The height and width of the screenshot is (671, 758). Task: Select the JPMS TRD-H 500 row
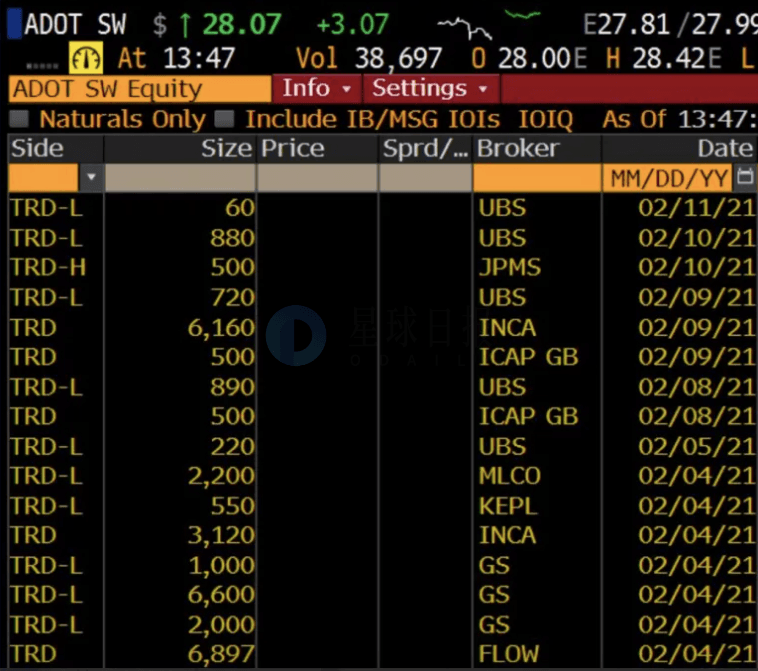[383, 267]
